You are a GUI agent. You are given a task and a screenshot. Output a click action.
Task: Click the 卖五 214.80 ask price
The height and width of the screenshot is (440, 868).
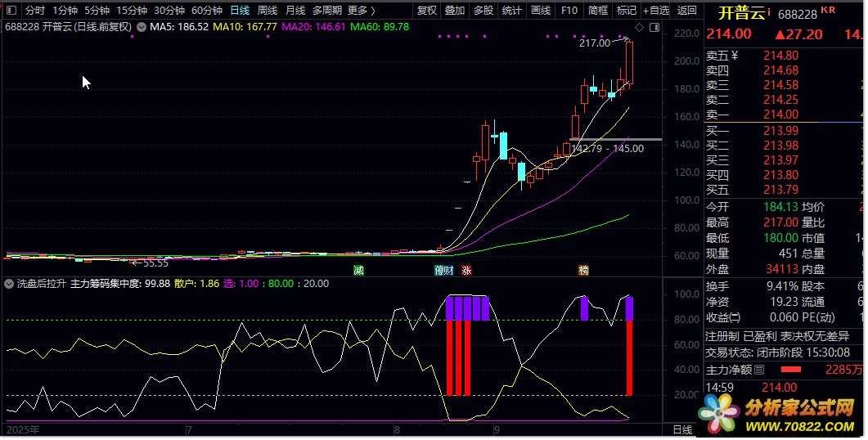(x=781, y=56)
